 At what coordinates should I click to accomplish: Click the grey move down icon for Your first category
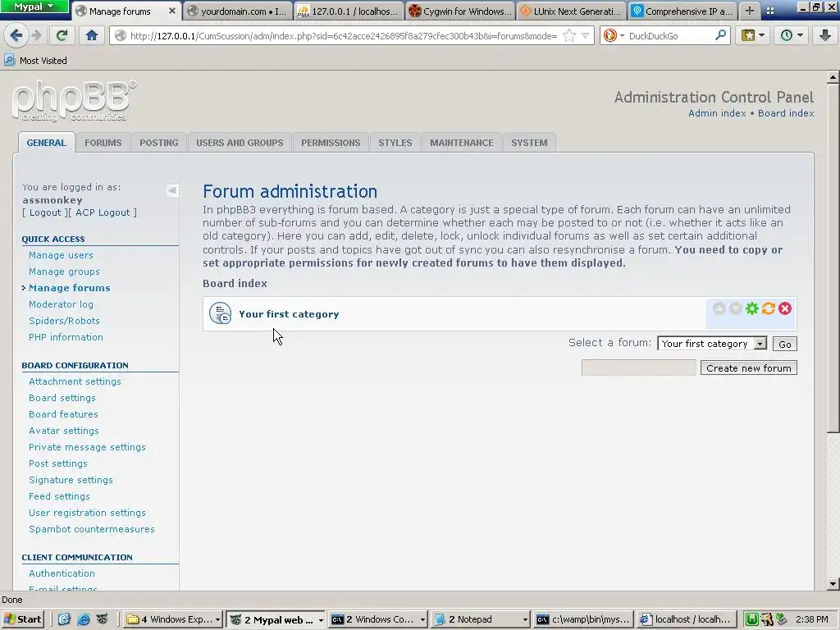[736, 308]
